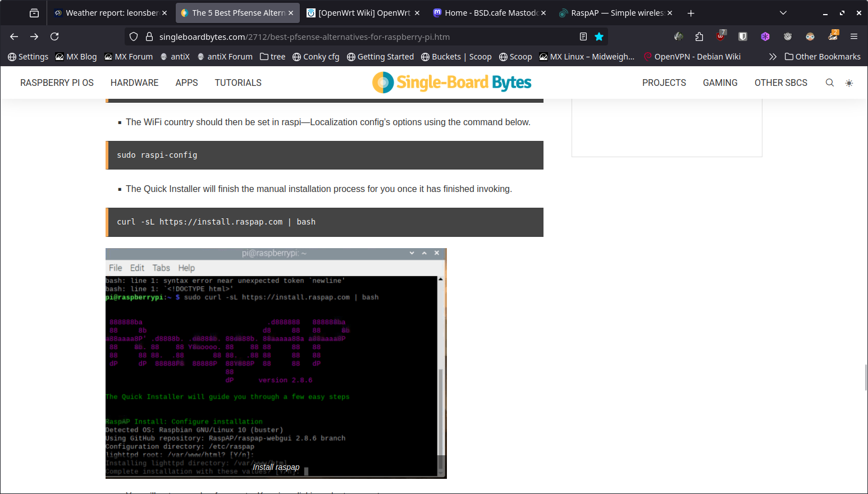Open the Hardware site menu
This screenshot has height=494, width=868.
[134, 83]
